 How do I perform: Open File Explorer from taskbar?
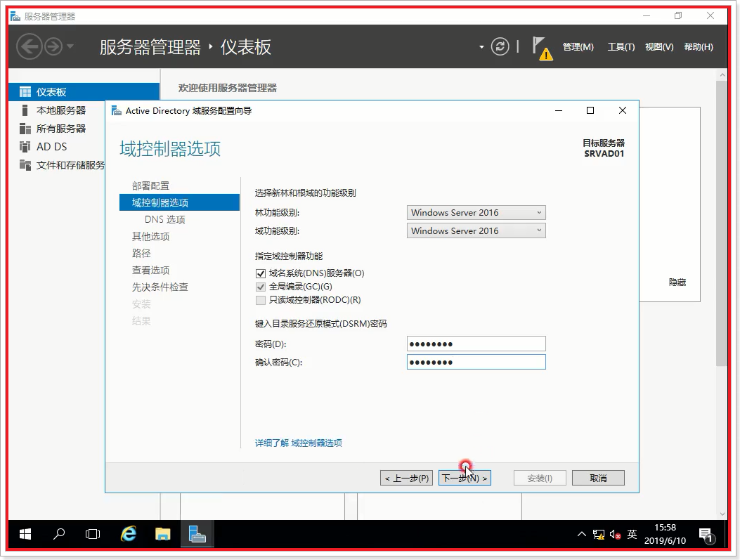[163, 534]
